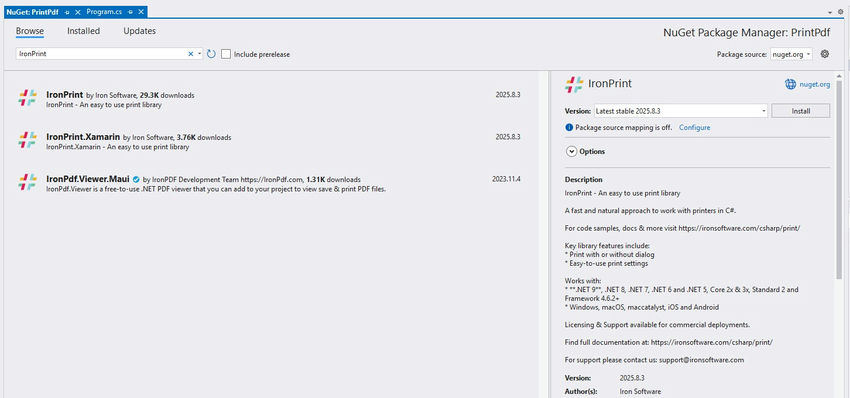The height and width of the screenshot is (398, 850).
Task: Click the details pane scrollbar up arrow
Action: pos(839,75)
